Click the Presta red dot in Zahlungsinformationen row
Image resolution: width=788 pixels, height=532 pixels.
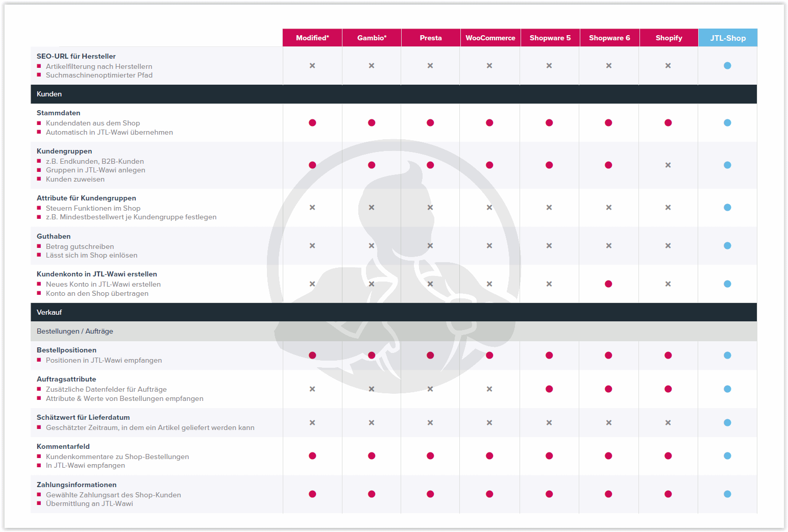(430, 494)
